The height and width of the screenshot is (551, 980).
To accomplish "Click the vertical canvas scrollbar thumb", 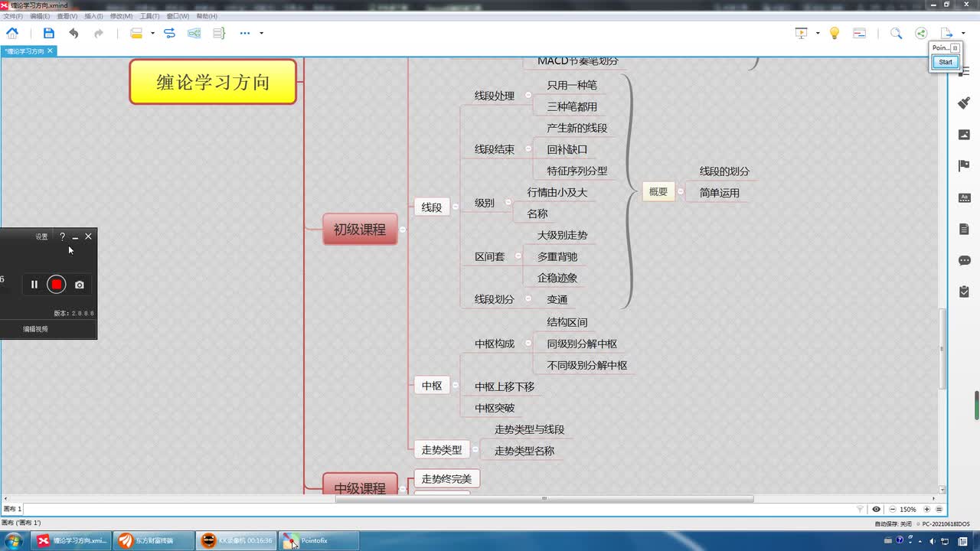I will (942, 348).
